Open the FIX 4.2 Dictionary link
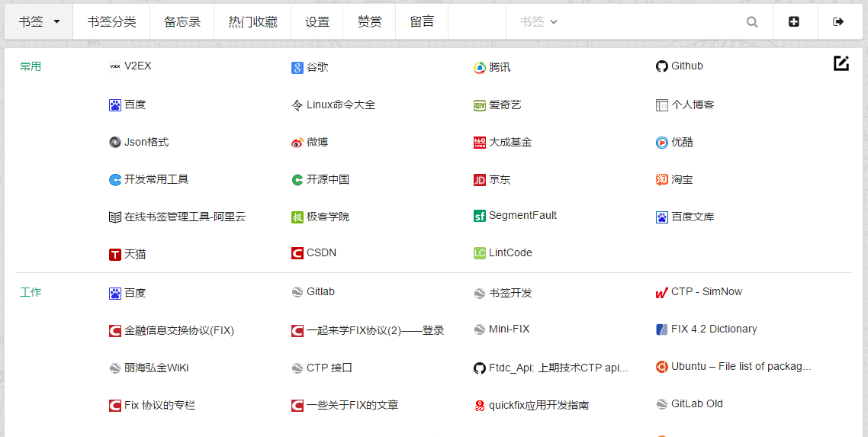The height and width of the screenshot is (437, 868). coord(714,329)
